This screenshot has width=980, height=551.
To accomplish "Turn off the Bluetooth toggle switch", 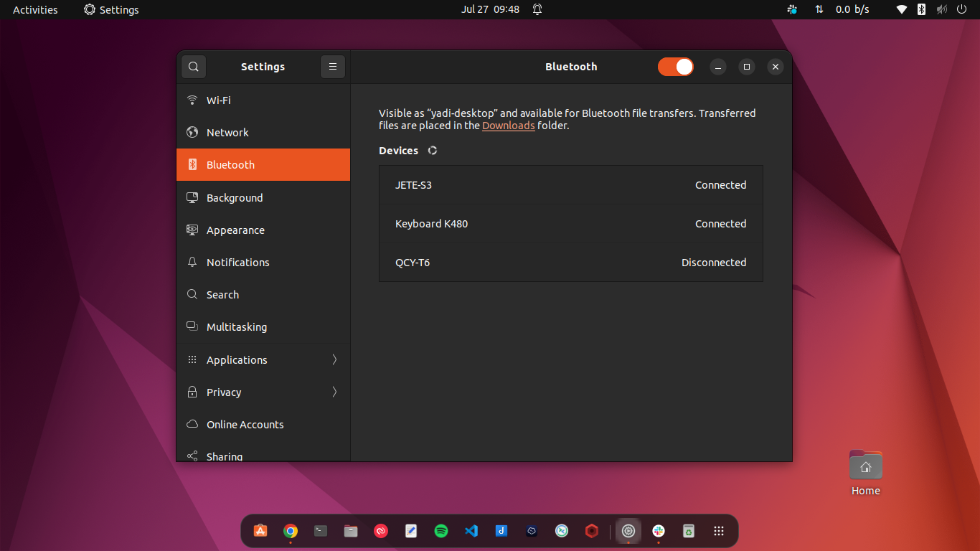I will [x=676, y=67].
